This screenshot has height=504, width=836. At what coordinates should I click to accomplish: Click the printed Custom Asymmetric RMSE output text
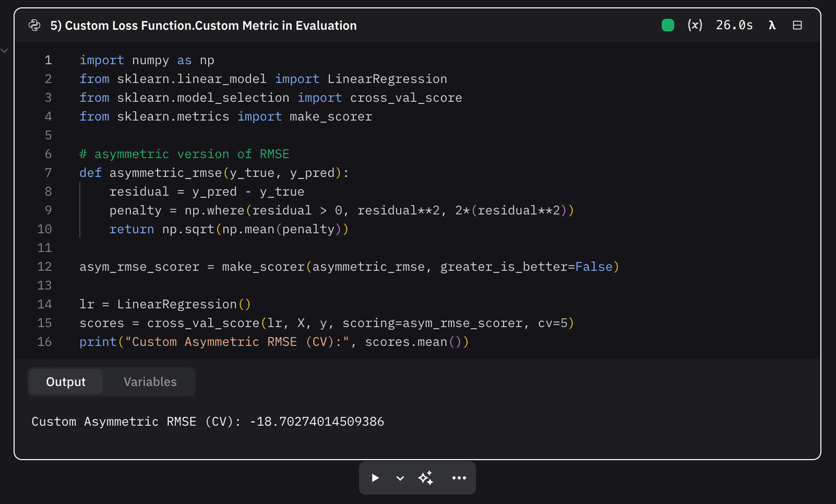(x=207, y=421)
